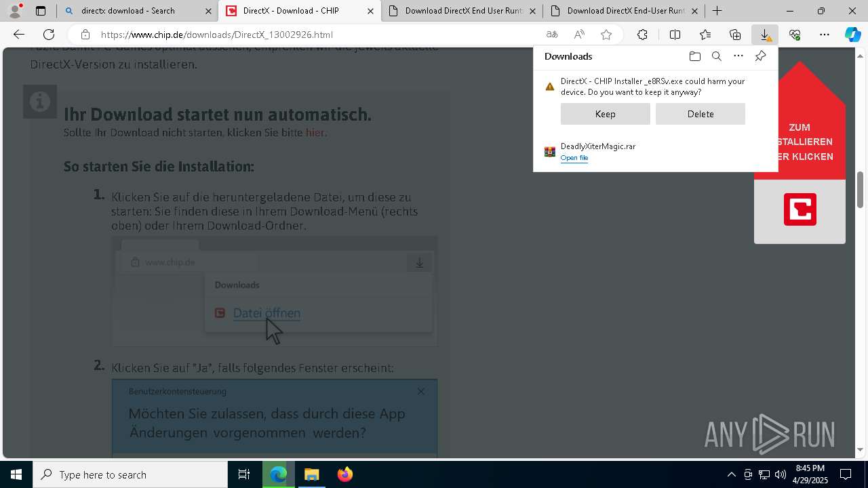The width and height of the screenshot is (868, 488).
Task: Open Browser essentials icon
Action: (795, 35)
